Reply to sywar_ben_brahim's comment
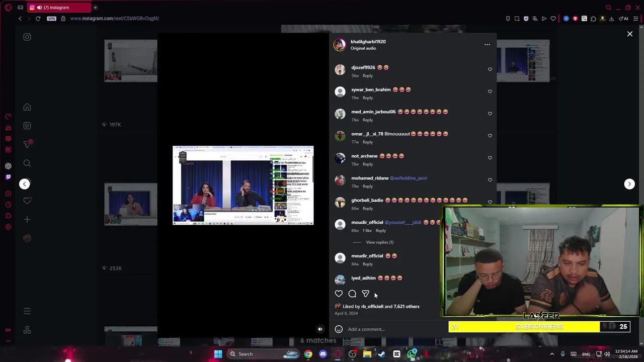644x362 pixels. click(368, 98)
